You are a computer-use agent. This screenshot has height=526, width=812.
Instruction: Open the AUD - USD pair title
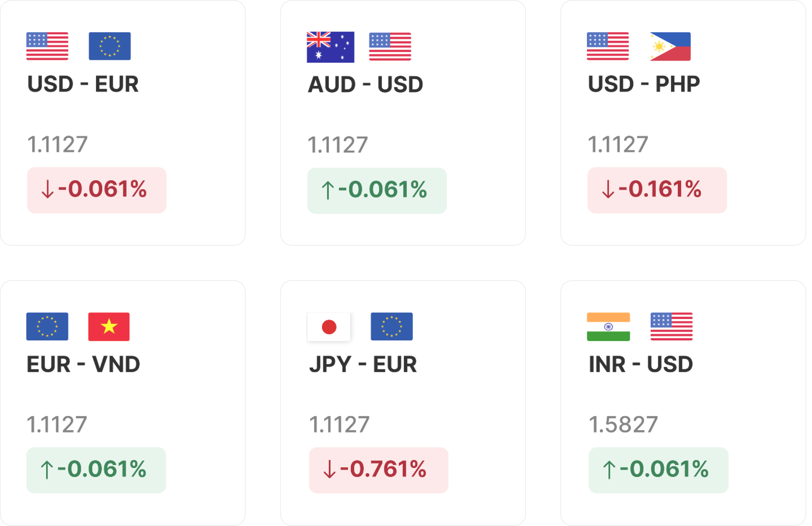(365, 84)
